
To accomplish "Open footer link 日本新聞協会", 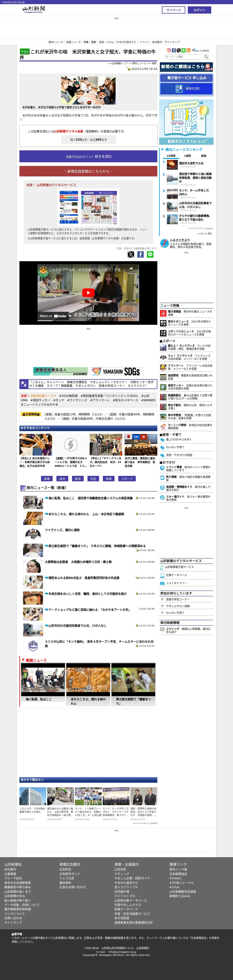I will 178,874.
